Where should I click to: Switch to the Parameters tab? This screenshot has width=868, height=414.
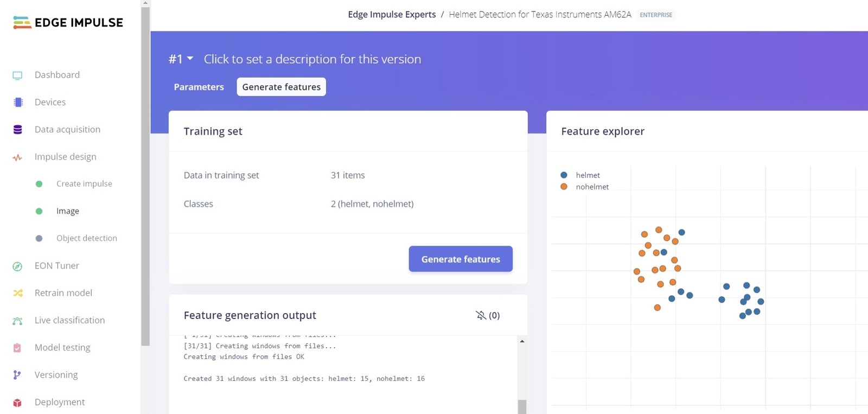[x=199, y=87]
